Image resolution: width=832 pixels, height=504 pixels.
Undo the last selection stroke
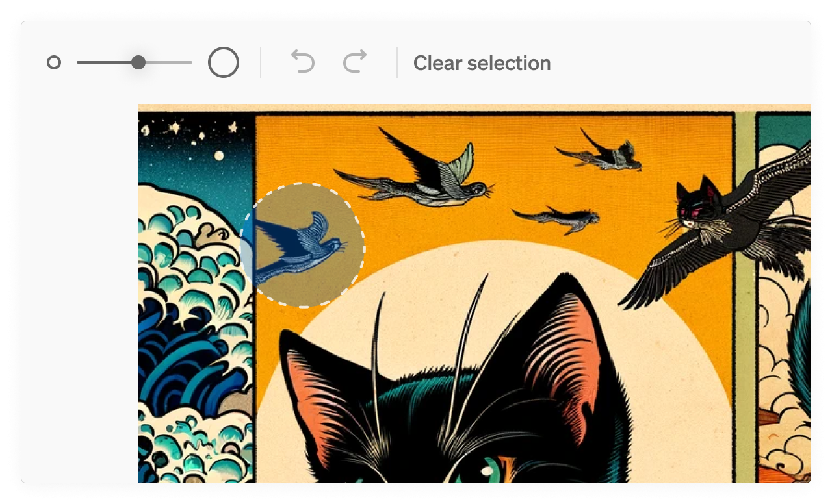(303, 62)
